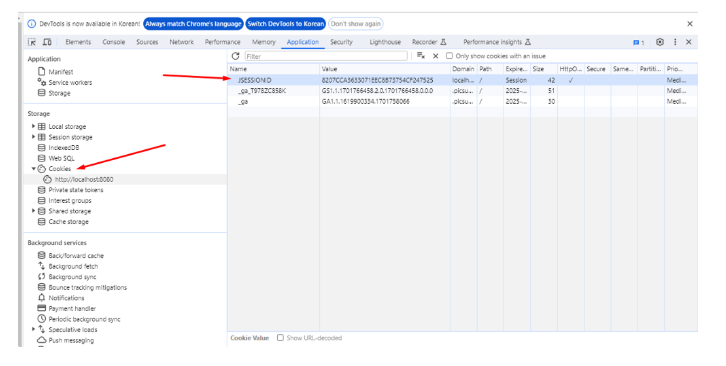
Task: Select the _ga_T978ZC858K cookie row
Action: click(462, 91)
